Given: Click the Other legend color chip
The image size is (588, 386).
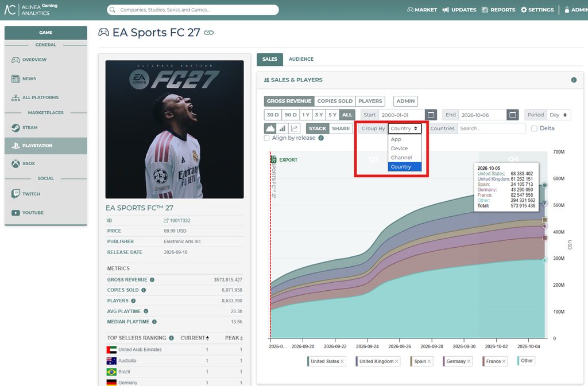Looking at the screenshot, I should tap(519, 361).
